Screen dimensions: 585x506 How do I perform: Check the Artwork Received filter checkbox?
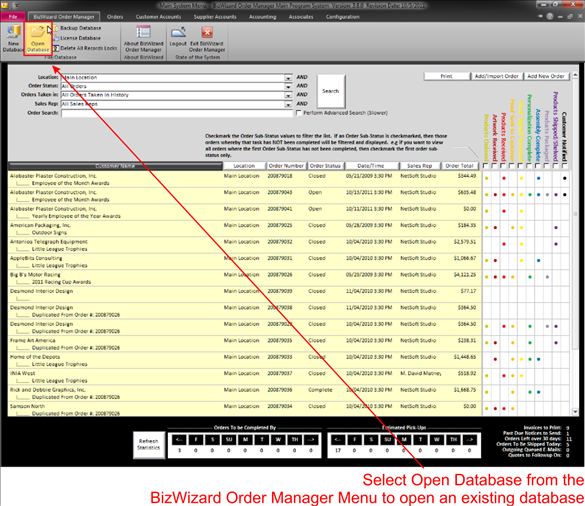(494, 166)
